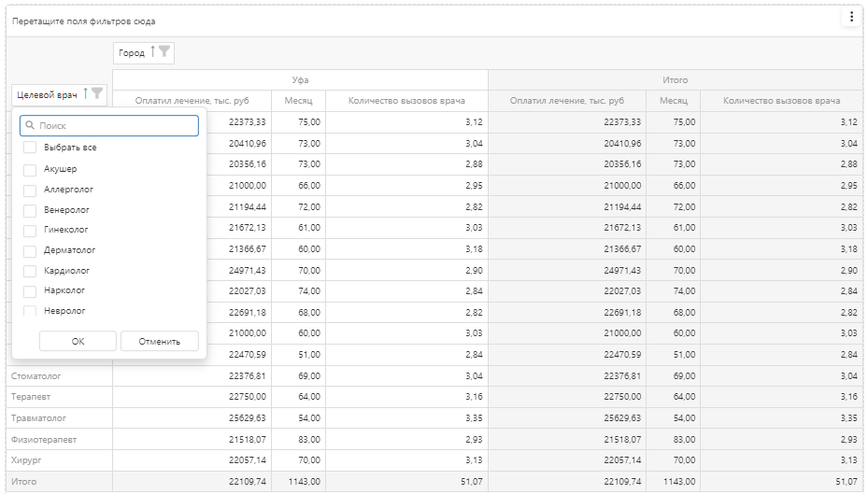Click the filter funnel for Целевой врач

[x=97, y=93]
